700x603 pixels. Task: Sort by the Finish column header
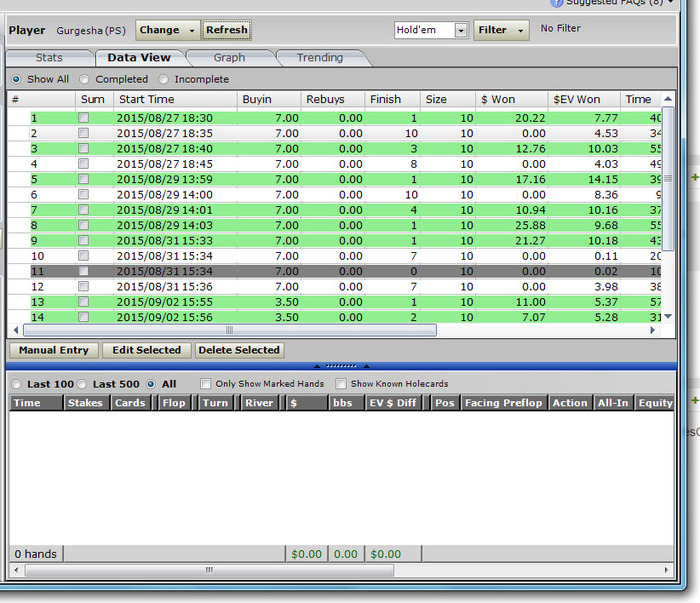point(392,99)
